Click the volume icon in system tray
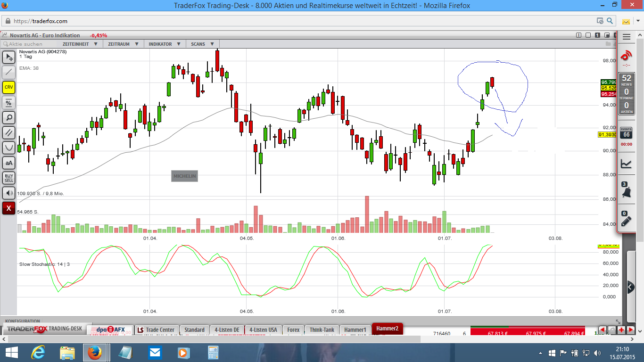The image size is (644, 362). [597, 353]
